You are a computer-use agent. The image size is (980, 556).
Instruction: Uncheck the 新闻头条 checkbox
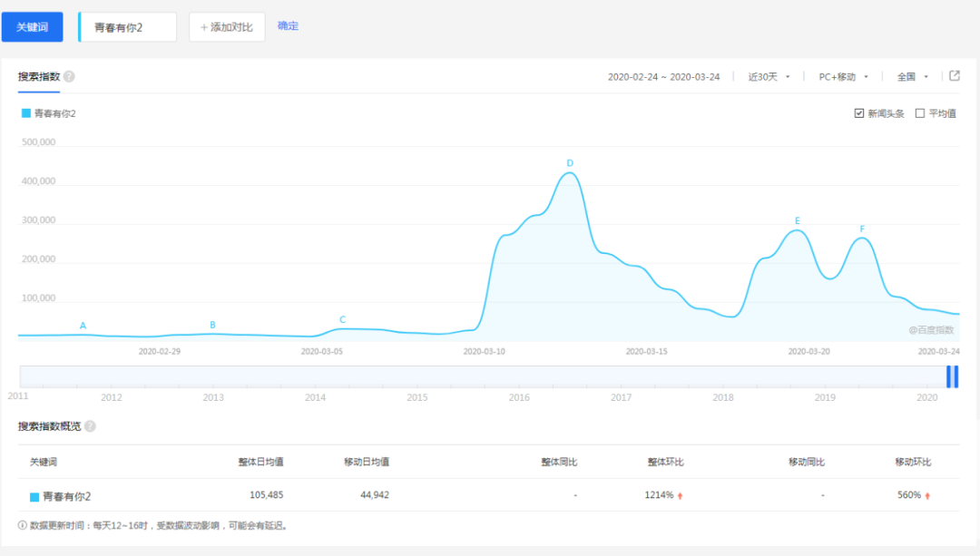[x=859, y=113]
